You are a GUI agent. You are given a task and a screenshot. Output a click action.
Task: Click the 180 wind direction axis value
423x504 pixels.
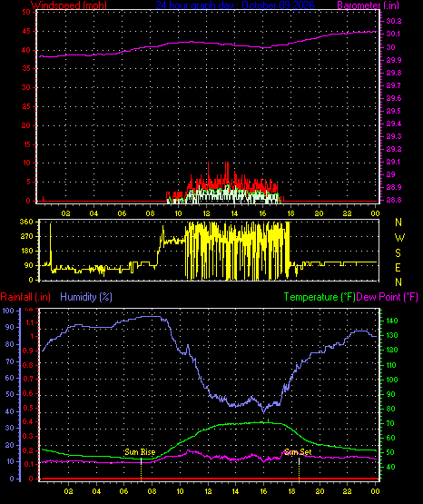coord(26,251)
